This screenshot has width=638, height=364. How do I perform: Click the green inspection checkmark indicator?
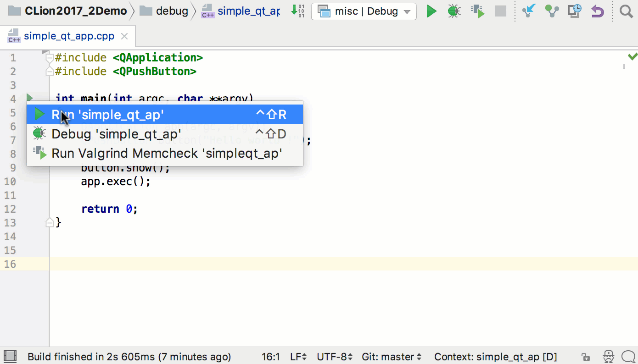[x=632, y=56]
